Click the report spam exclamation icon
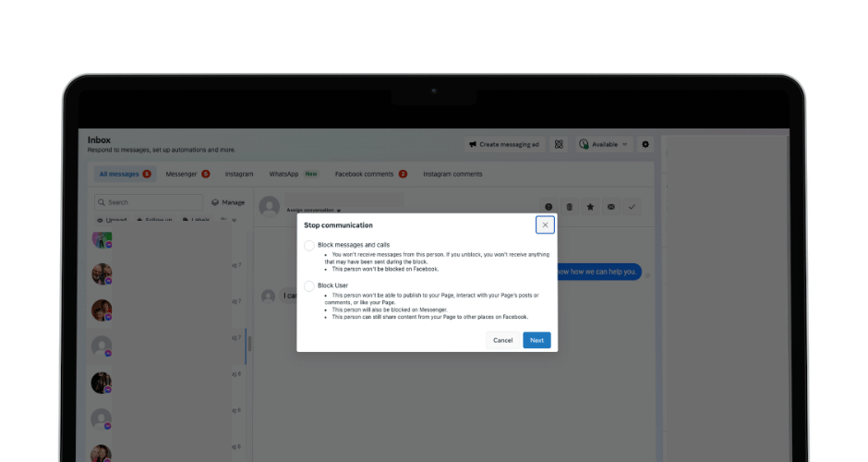Image resolution: width=868 pixels, height=462 pixels. click(549, 207)
